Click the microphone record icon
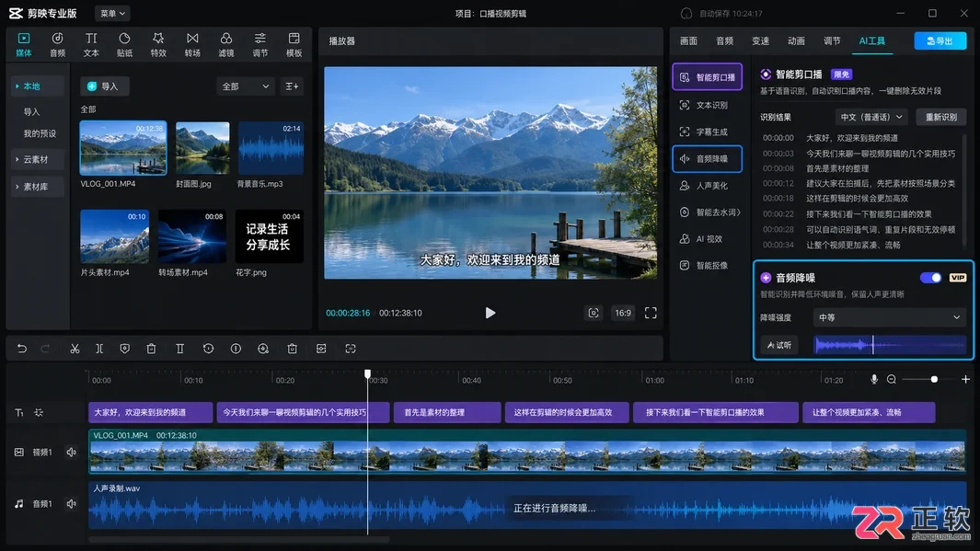The width and height of the screenshot is (980, 551). tap(874, 379)
